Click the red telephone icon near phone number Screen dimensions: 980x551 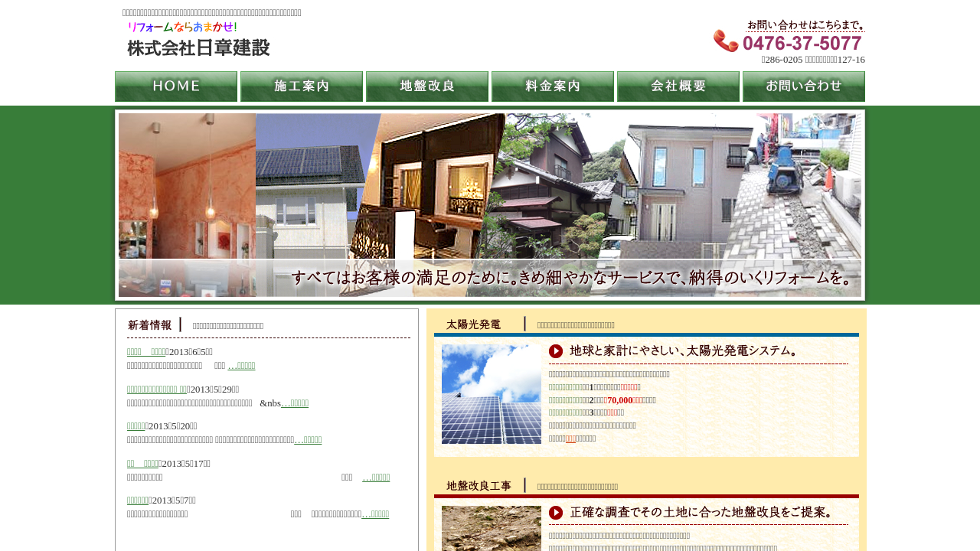[x=725, y=41]
